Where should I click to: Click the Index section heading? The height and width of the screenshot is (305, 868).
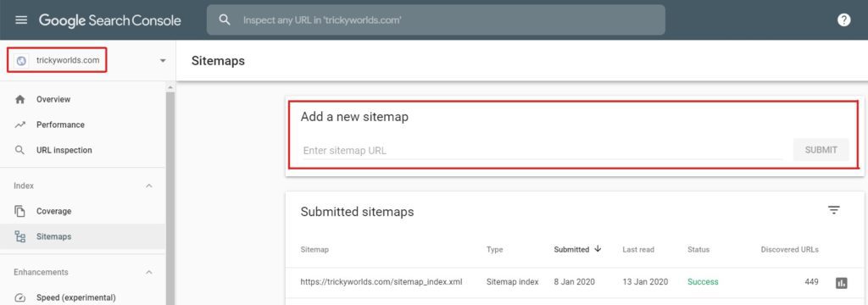tap(24, 186)
